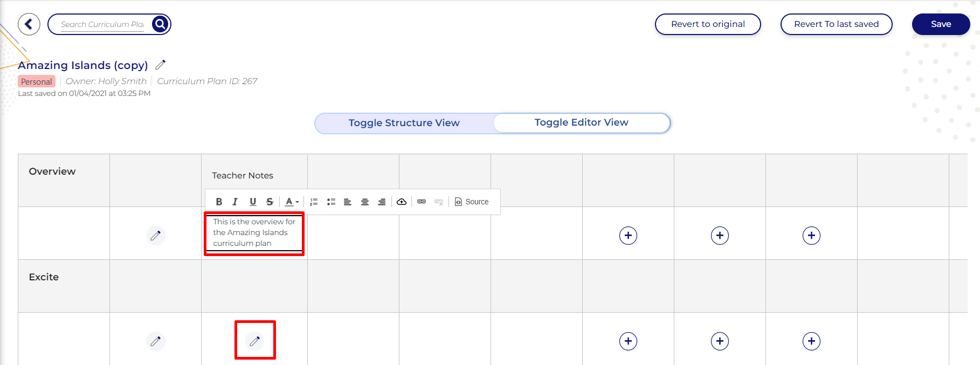980x365 pixels.
Task: Toggle italic formatting in the editor toolbar
Action: [235, 202]
